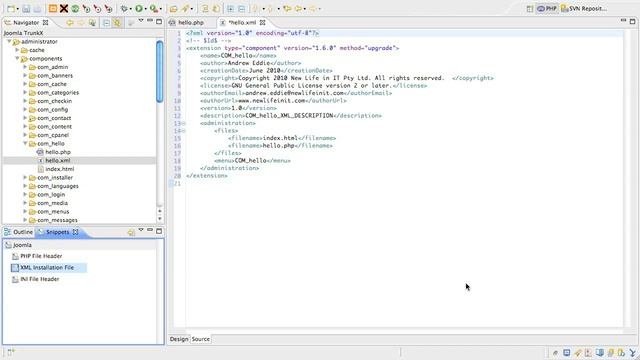640x360 pixels.
Task: Open the Run dropdown arrow
Action: (x=145, y=9)
